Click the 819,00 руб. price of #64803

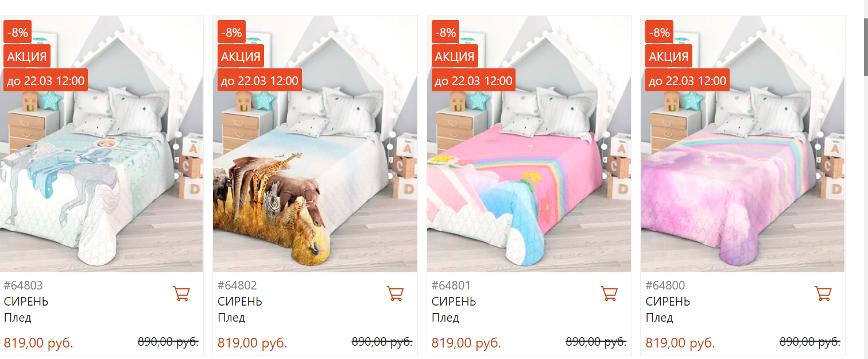[38, 343]
